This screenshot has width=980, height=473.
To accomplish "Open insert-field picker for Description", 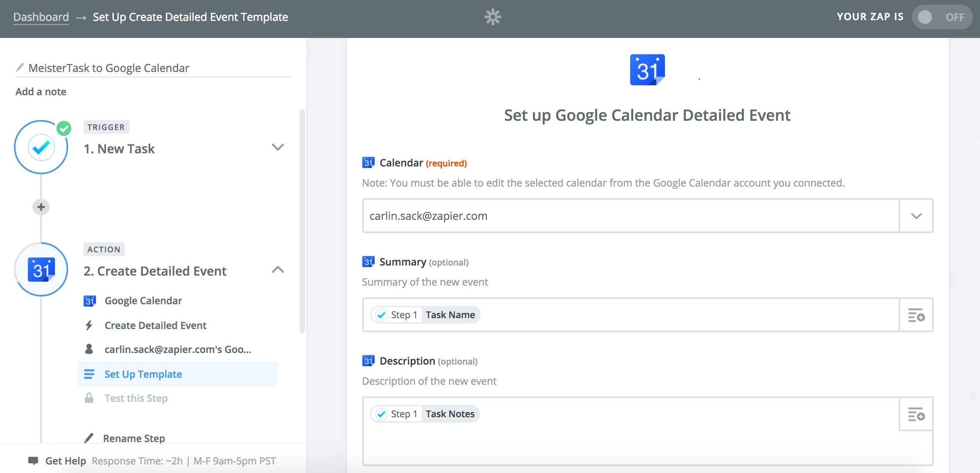I will coord(916,414).
